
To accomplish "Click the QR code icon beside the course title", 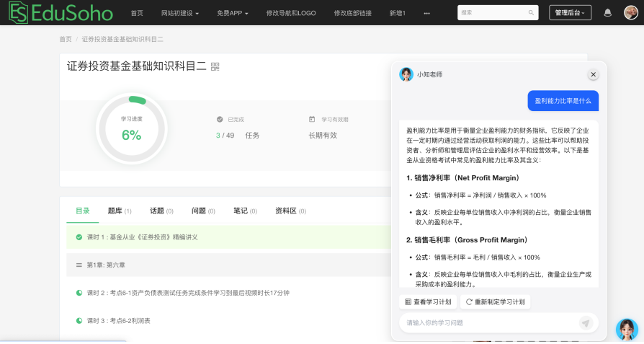I will [x=215, y=66].
